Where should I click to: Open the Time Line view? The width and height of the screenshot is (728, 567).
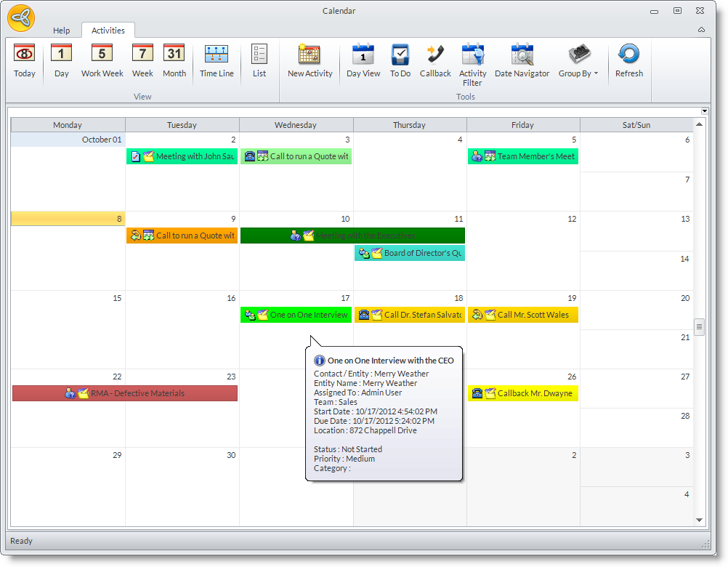(217, 61)
